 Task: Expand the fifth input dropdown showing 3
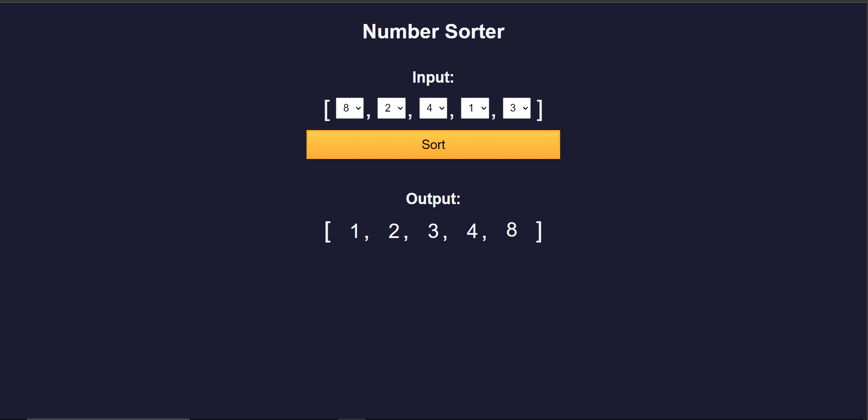click(517, 108)
